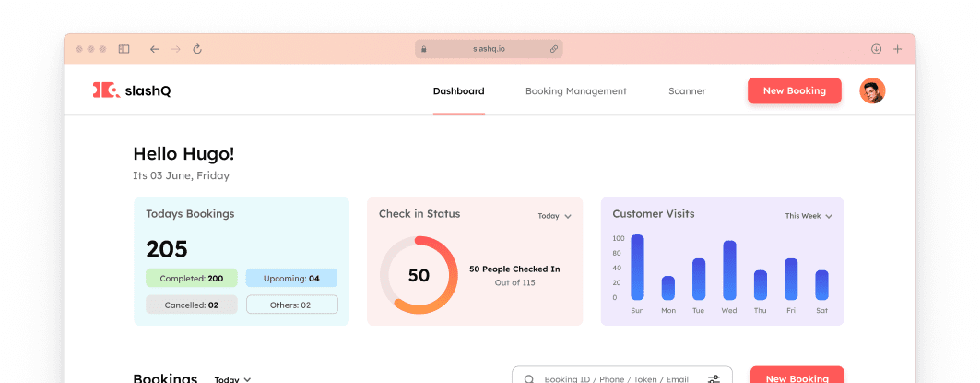
Task: Focus the Booking ID / Phone search field
Action: [x=622, y=376]
